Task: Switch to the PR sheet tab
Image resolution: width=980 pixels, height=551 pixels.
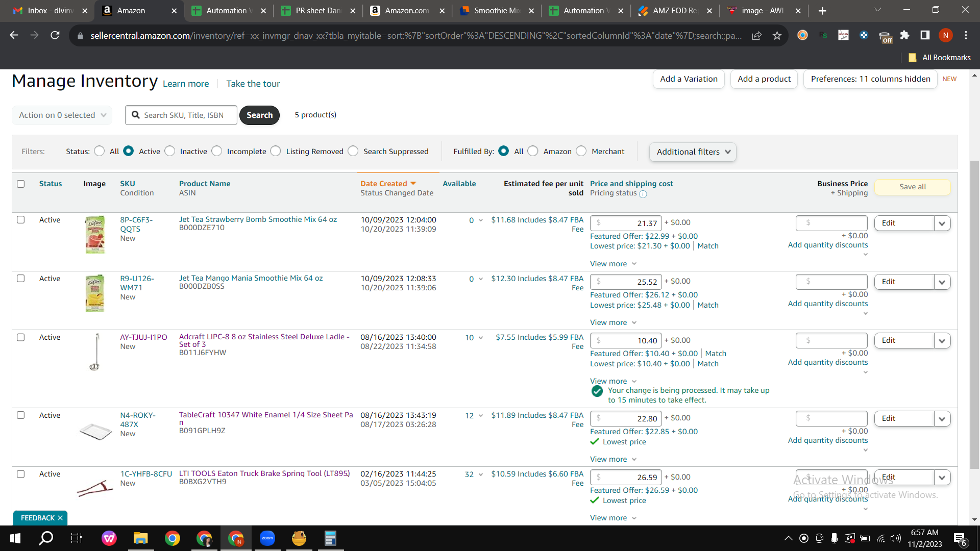Action: pyautogui.click(x=318, y=11)
